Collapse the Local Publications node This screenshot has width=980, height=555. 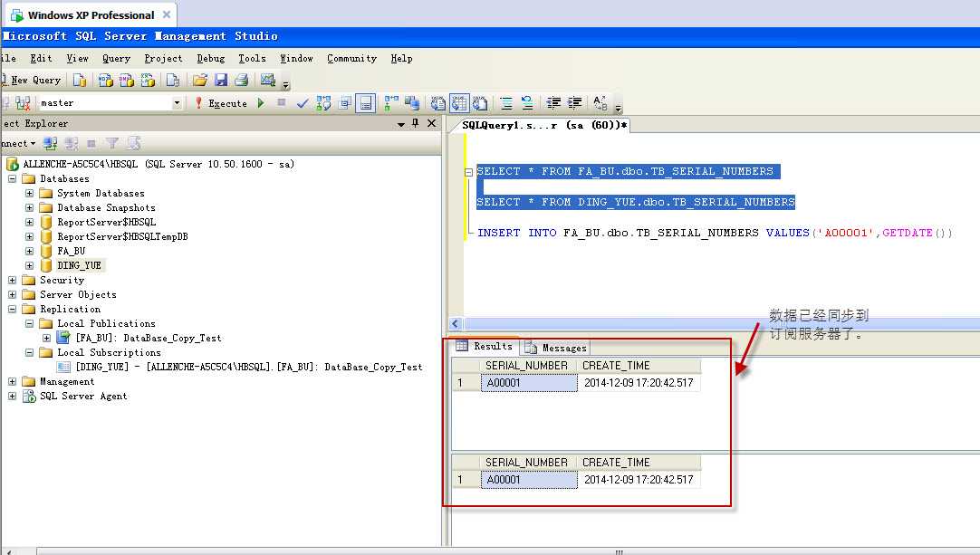[x=29, y=324]
